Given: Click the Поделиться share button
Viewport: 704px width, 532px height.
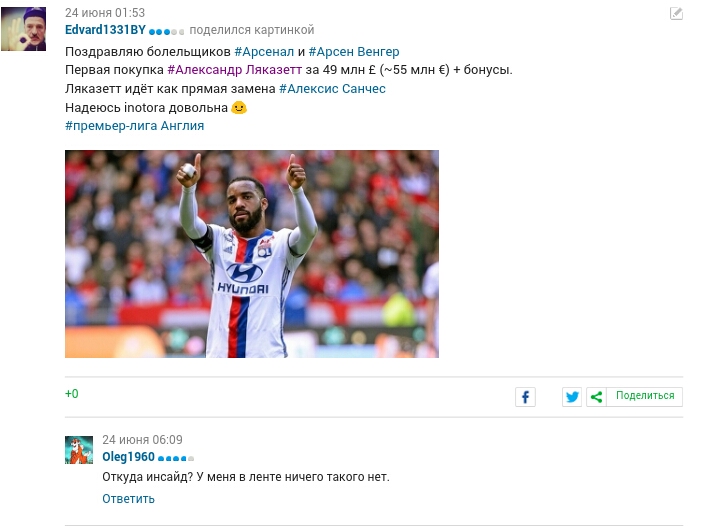Looking at the screenshot, I should [x=645, y=396].
